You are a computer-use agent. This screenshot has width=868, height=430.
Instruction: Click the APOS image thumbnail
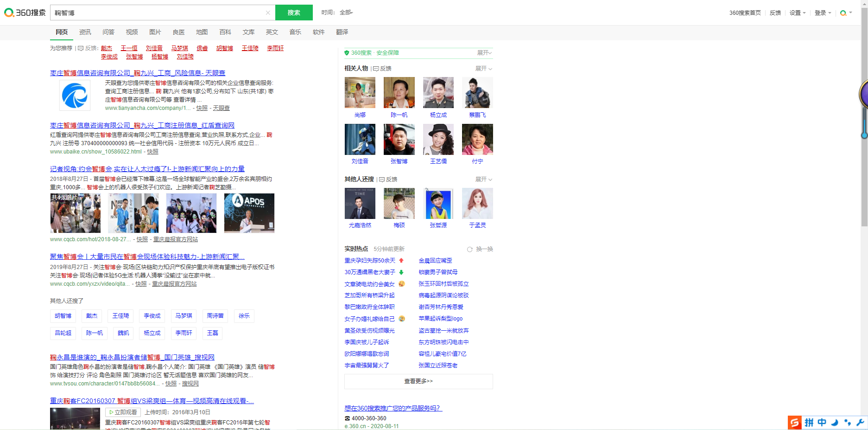[249, 213]
